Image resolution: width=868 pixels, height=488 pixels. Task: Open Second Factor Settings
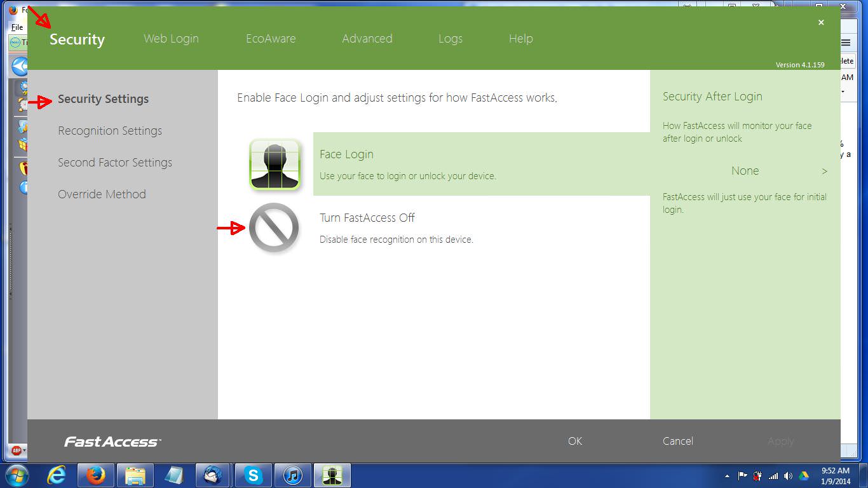point(115,163)
